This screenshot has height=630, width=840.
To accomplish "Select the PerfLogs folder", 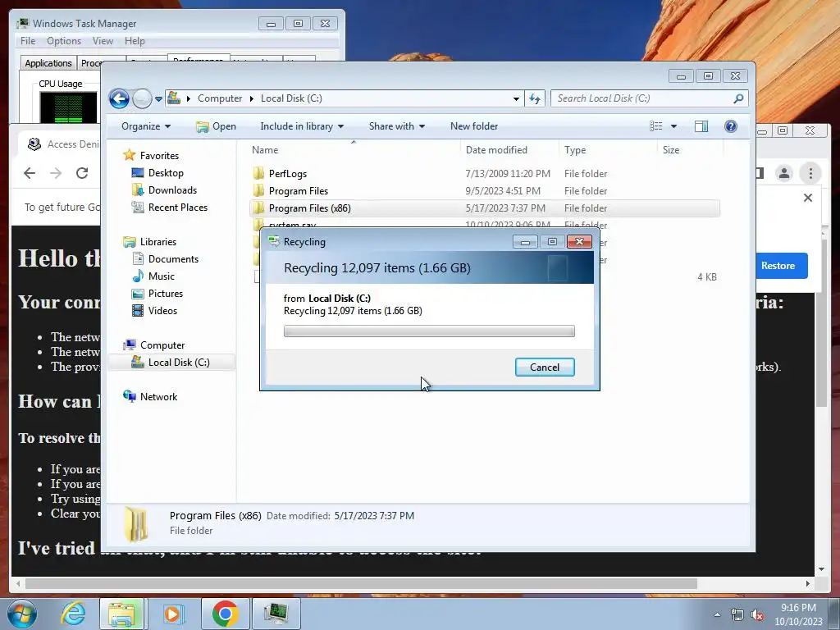I will click(288, 174).
